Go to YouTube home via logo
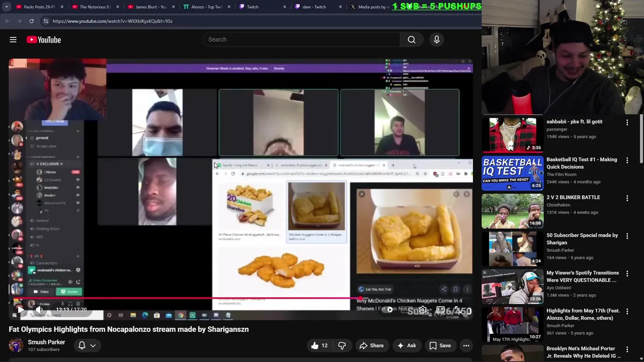 tap(44, 40)
